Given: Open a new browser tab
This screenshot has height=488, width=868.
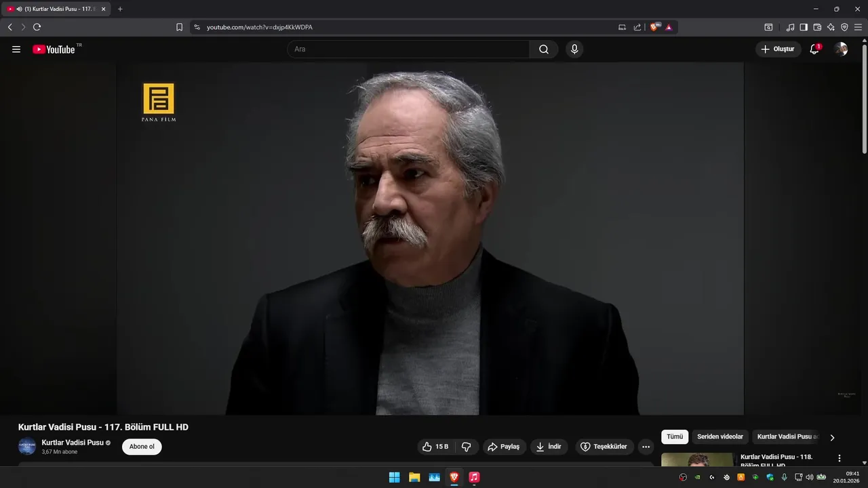Looking at the screenshot, I should coord(120,9).
